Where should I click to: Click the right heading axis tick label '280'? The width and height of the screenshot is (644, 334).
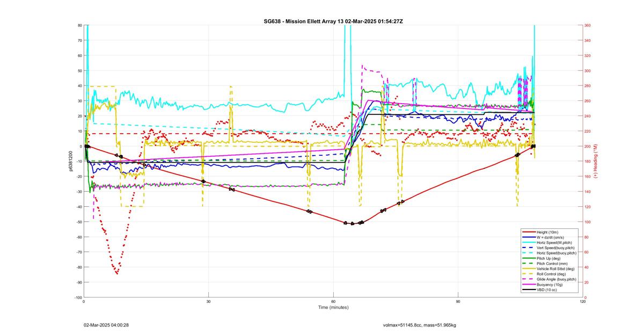588,86
